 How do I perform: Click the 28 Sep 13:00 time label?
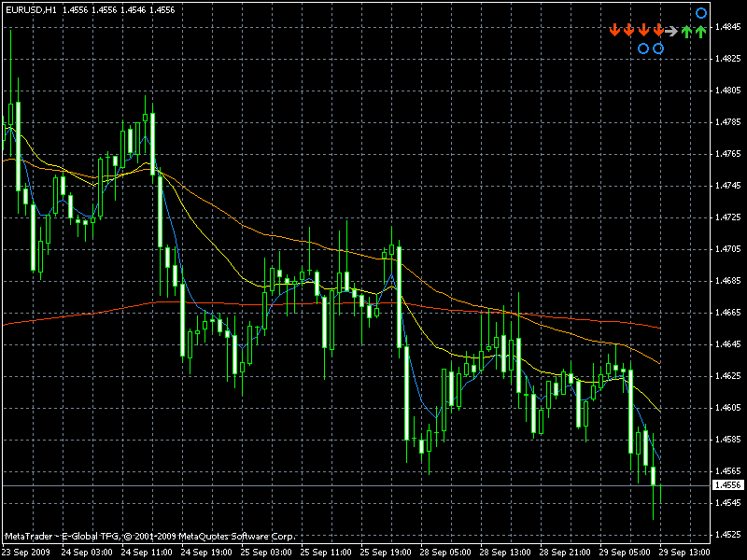(505, 553)
